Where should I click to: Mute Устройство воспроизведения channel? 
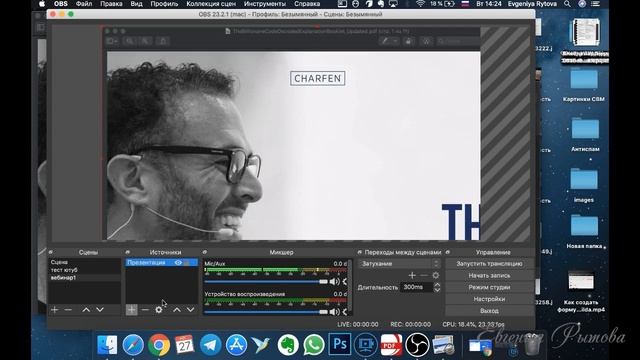(334, 312)
